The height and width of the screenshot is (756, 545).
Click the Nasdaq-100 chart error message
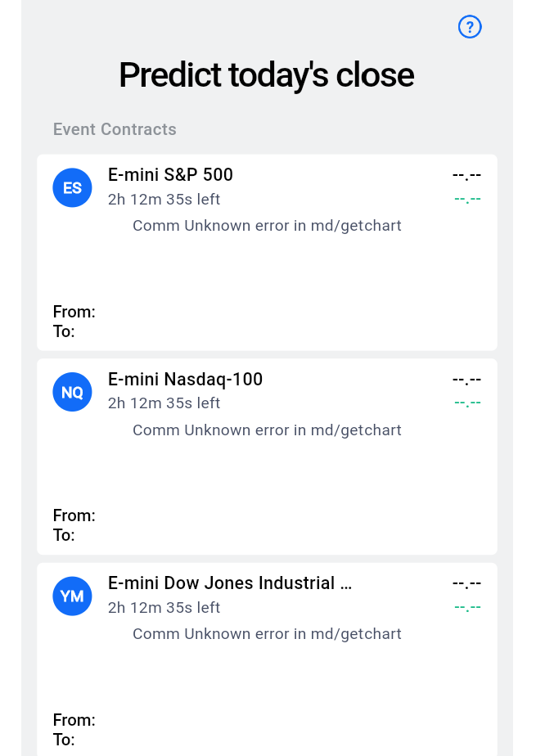pyautogui.click(x=267, y=430)
